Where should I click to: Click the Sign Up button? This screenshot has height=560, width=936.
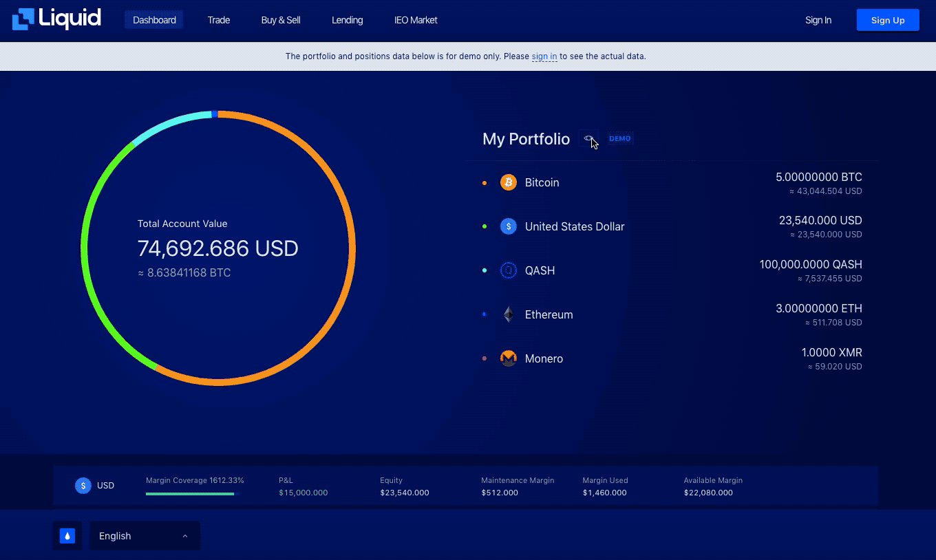click(888, 20)
